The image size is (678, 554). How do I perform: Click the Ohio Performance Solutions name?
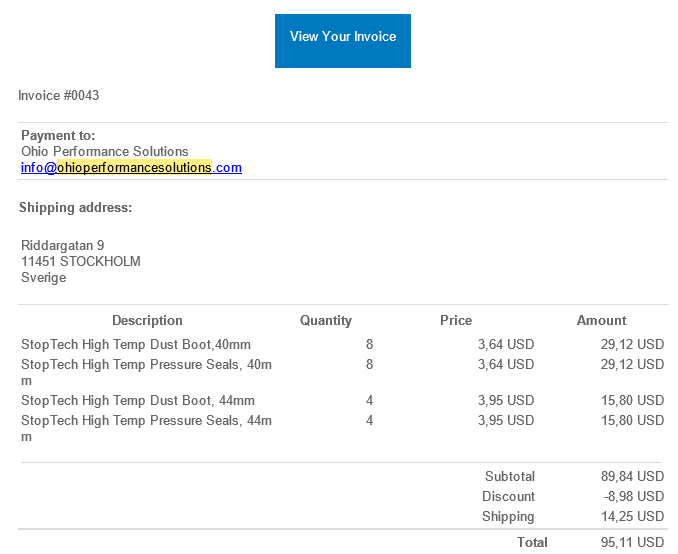[105, 152]
